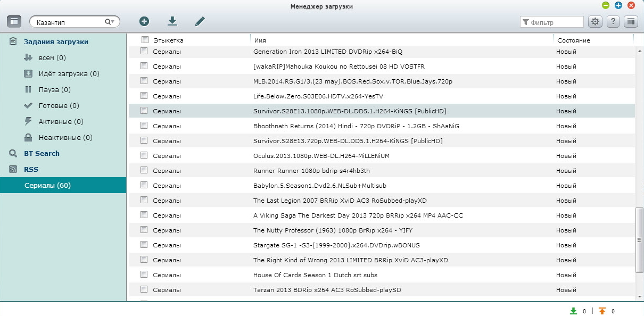Check the box for Oculus.2013.1080p row
Viewport: 644px width, 316px height.
144,155
